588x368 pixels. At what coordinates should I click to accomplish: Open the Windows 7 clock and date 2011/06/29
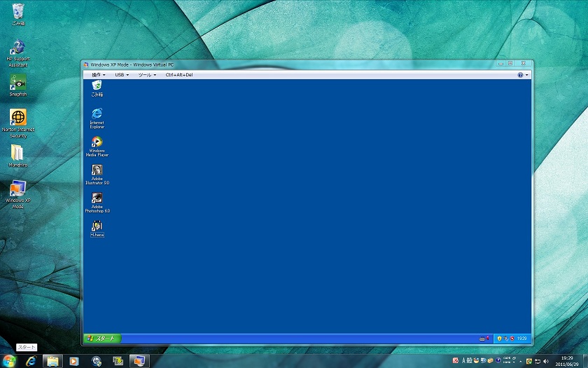pos(566,361)
